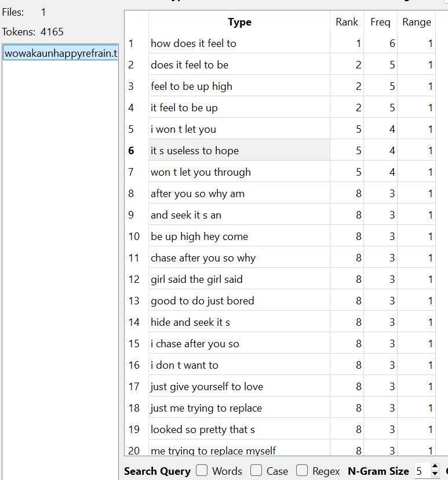Decrease N-Gram Size with the down arrow
The width and height of the screenshot is (448, 480).
pyautogui.click(x=435, y=474)
